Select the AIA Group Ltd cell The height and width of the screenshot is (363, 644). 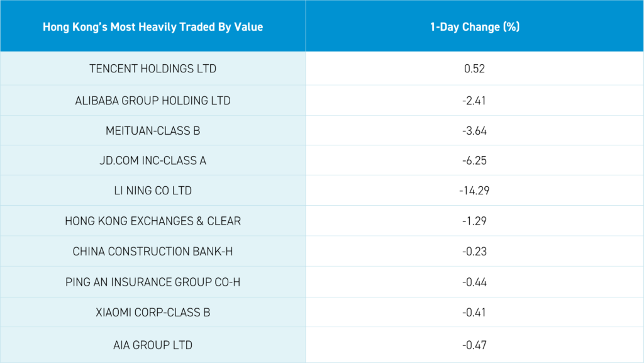tap(153, 345)
